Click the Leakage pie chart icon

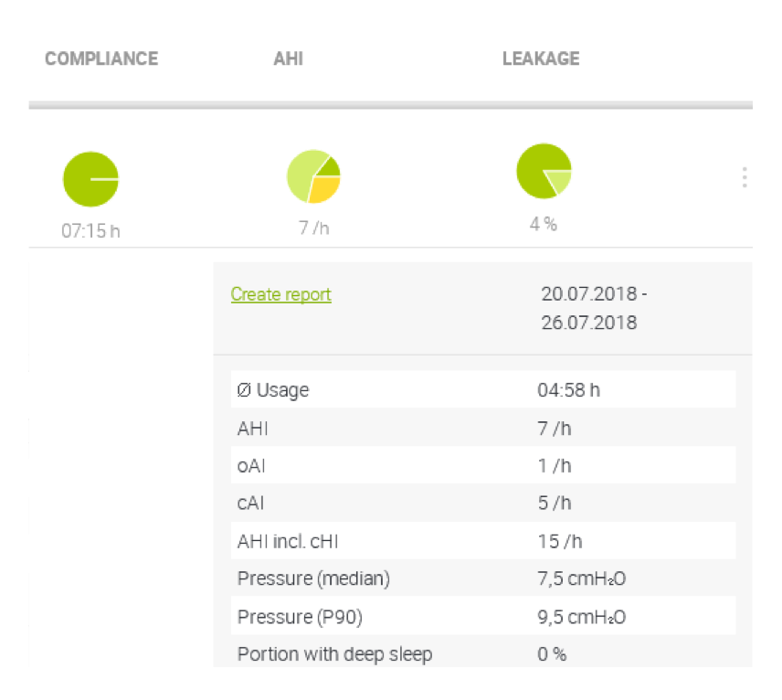click(x=544, y=171)
